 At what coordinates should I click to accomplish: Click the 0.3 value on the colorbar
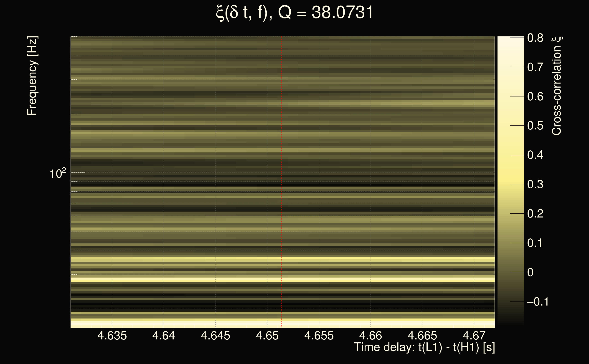535,185
